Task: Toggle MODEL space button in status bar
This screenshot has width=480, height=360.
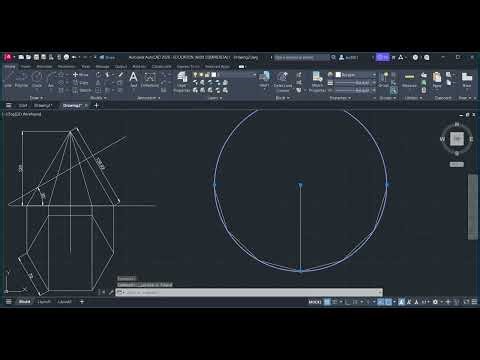Action: [315, 302]
